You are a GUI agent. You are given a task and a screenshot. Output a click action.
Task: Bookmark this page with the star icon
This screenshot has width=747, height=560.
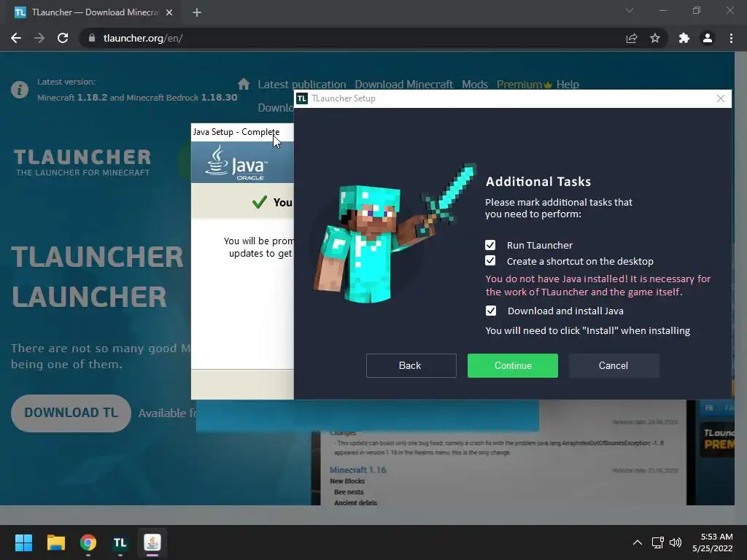[x=655, y=38]
